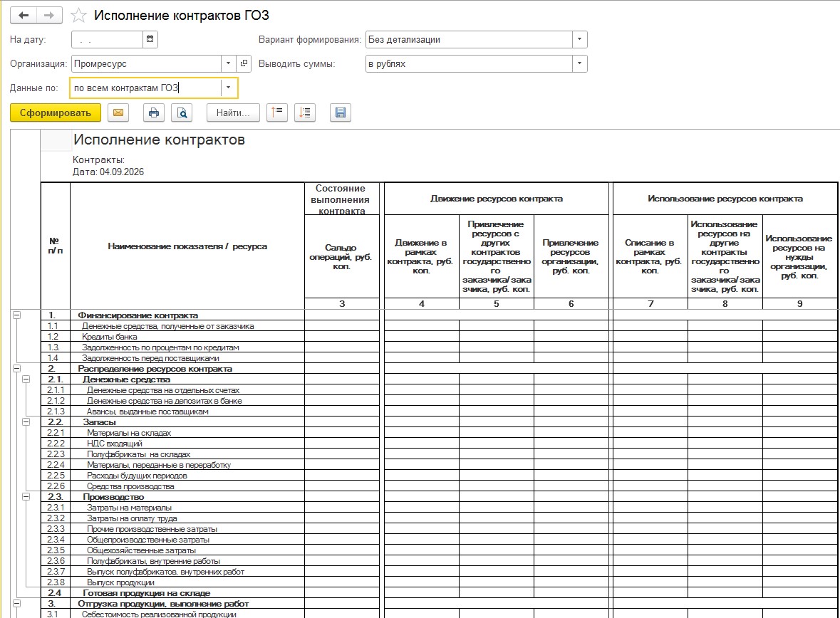Image resolution: width=840 pixels, height=618 pixels.
Task: Open the Промресурс organization card icon
Action: point(244,63)
